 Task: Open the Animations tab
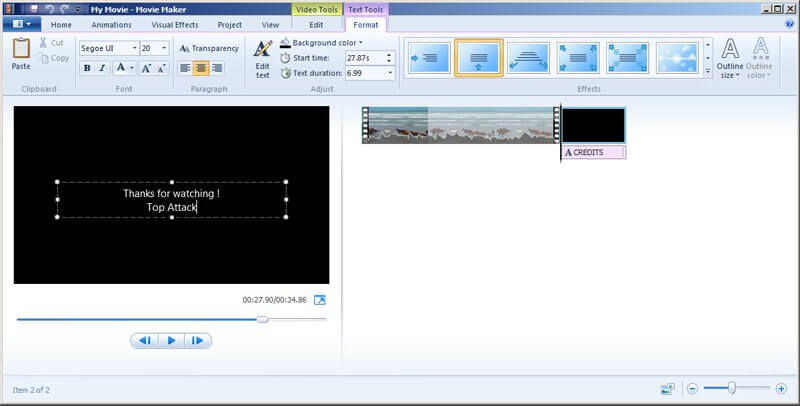[111, 24]
